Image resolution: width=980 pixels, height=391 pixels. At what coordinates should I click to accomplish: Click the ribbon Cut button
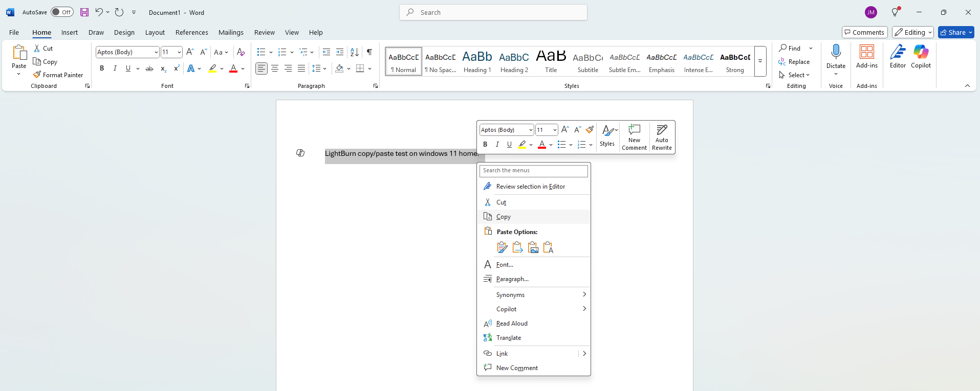click(x=43, y=48)
